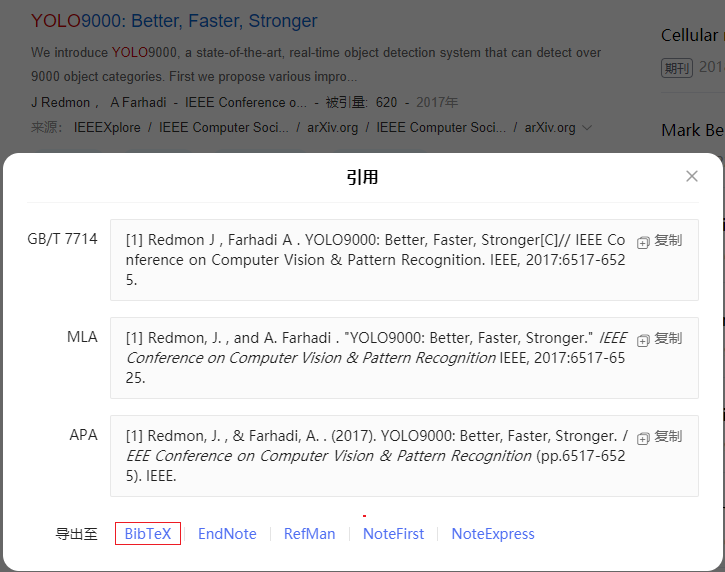This screenshot has height=572, width=725.
Task: Click the MLA citation text box
Action: [404, 358]
